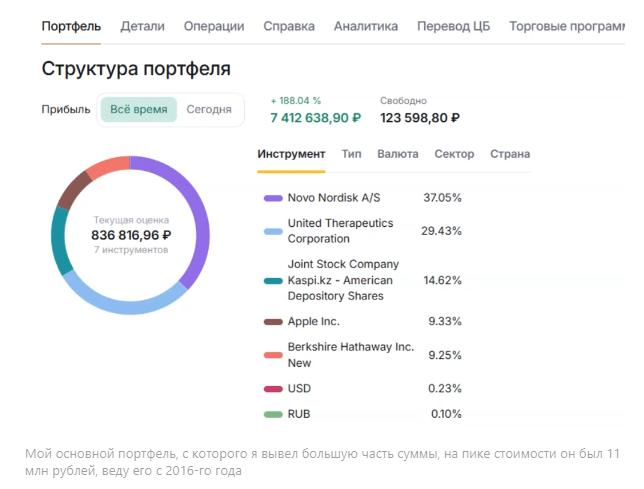Screen dimensions: 644x489
Task: Click the Свободно label
Action: pyautogui.click(x=403, y=101)
